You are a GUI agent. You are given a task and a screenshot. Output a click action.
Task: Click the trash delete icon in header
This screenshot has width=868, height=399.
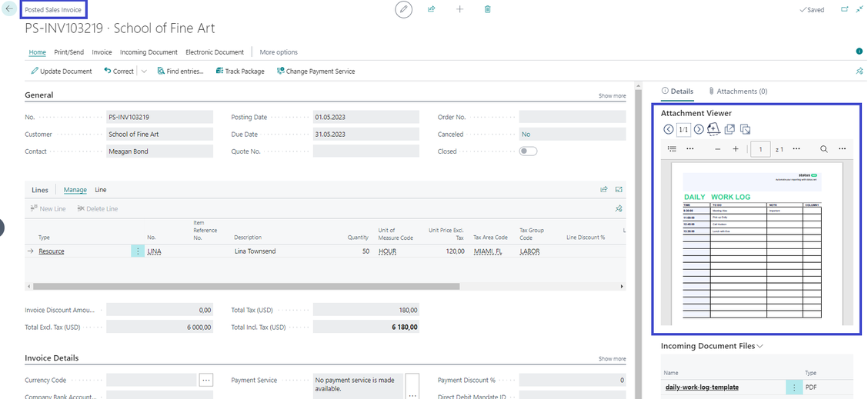pos(488,9)
